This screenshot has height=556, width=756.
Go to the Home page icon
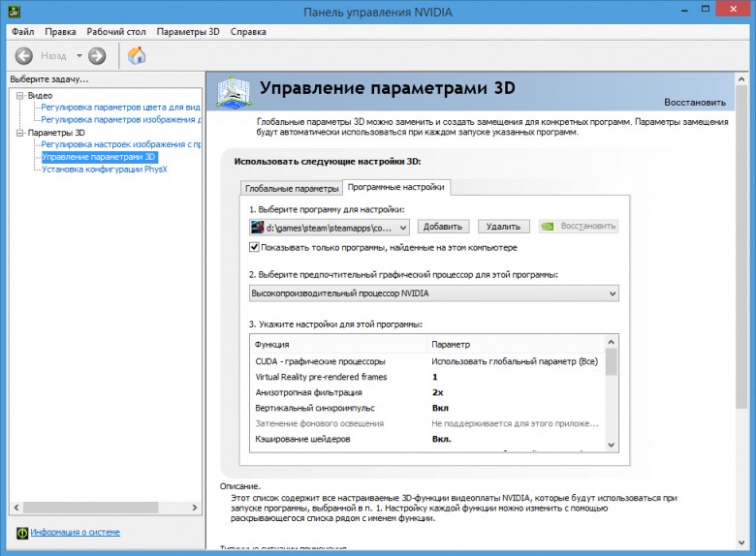[x=137, y=56]
